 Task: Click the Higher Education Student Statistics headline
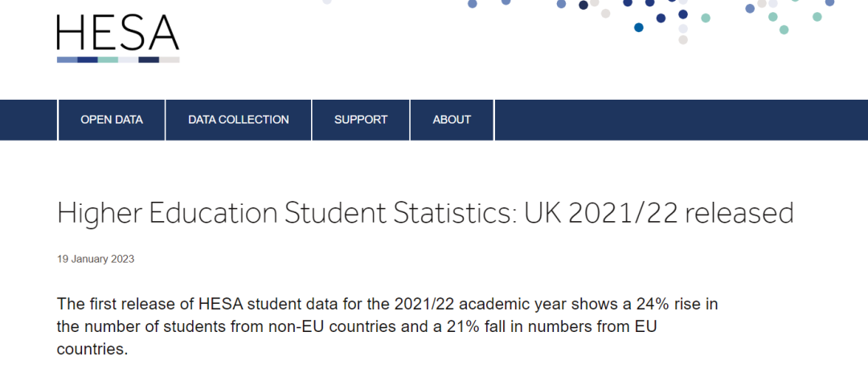(x=425, y=213)
